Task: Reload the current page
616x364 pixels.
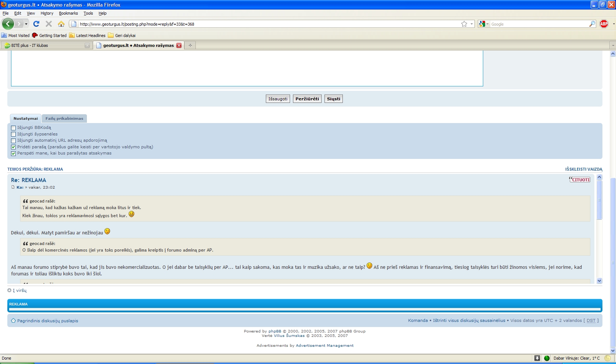Action: (x=36, y=24)
